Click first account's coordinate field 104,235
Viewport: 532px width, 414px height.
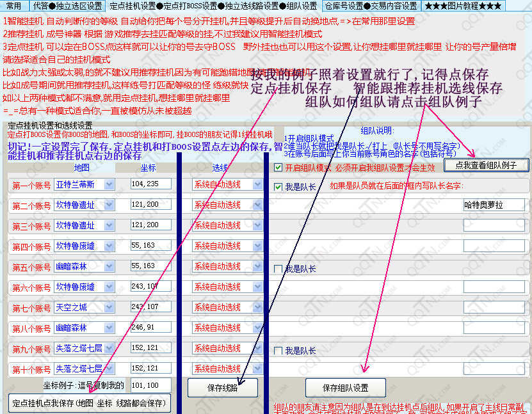pos(150,184)
